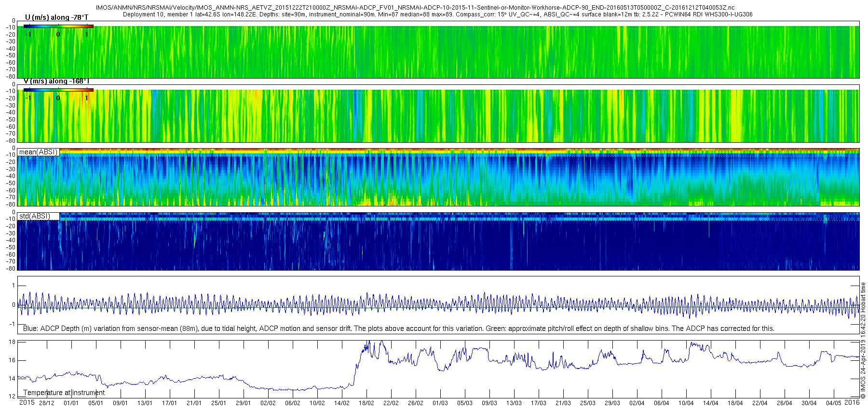This screenshot has width=868, height=410.
Task: Click the 01/03 date tick label
Action: pyautogui.click(x=440, y=403)
